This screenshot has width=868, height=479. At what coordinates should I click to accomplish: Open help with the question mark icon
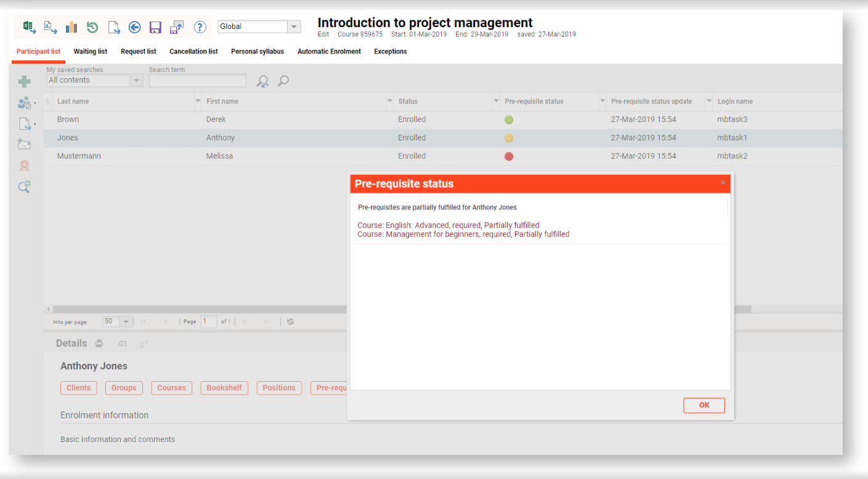(200, 27)
